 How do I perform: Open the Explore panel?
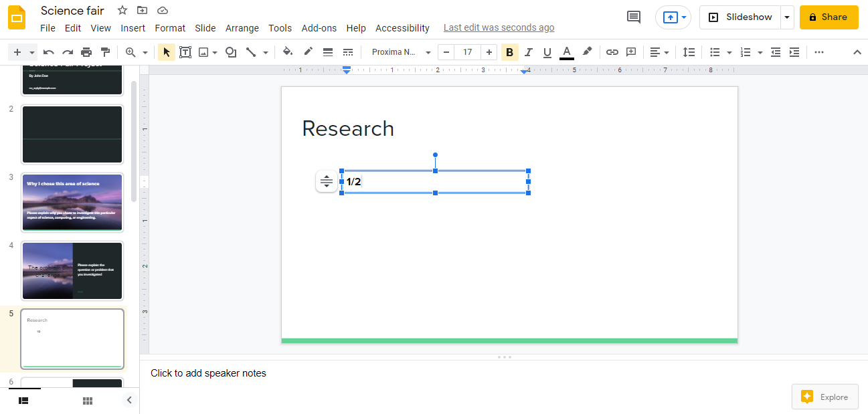824,396
